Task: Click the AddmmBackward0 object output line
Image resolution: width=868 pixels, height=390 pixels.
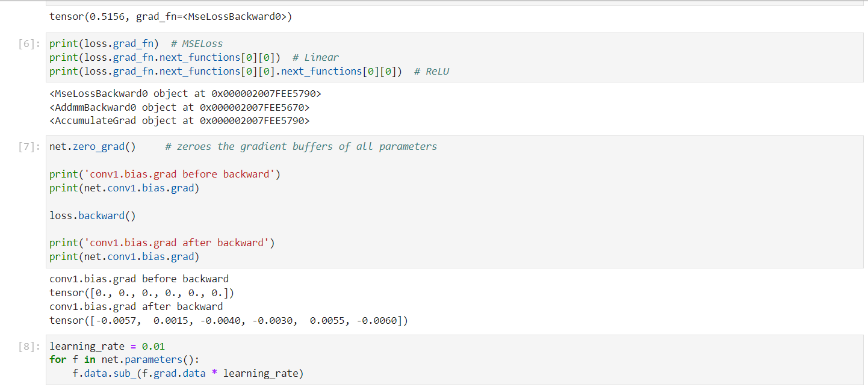Action: click(x=179, y=107)
